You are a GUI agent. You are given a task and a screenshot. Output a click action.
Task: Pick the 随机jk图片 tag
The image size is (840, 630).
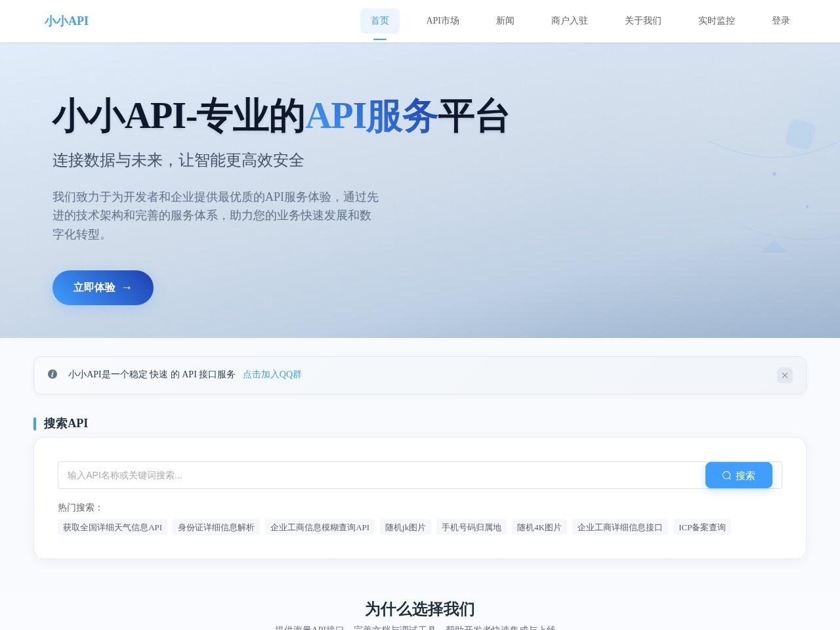pos(405,528)
